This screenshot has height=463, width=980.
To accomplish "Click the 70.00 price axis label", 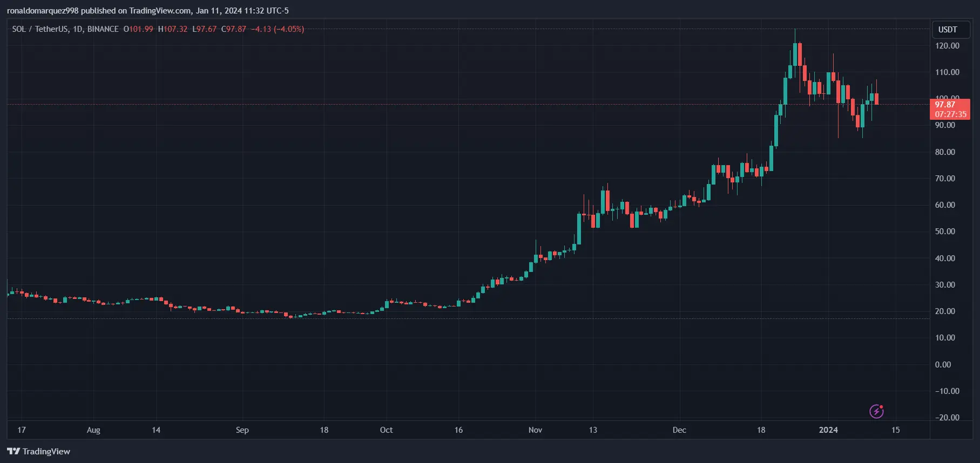I will coord(945,179).
